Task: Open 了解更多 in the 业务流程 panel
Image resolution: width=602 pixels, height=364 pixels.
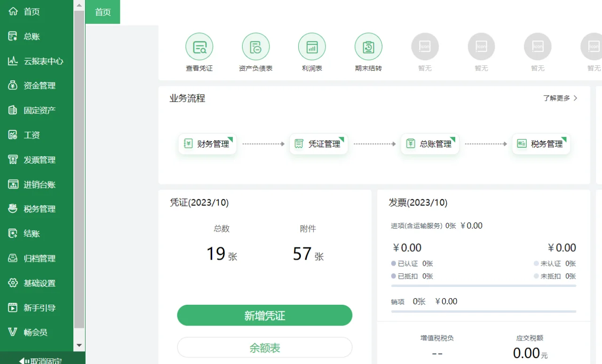Action: point(559,98)
